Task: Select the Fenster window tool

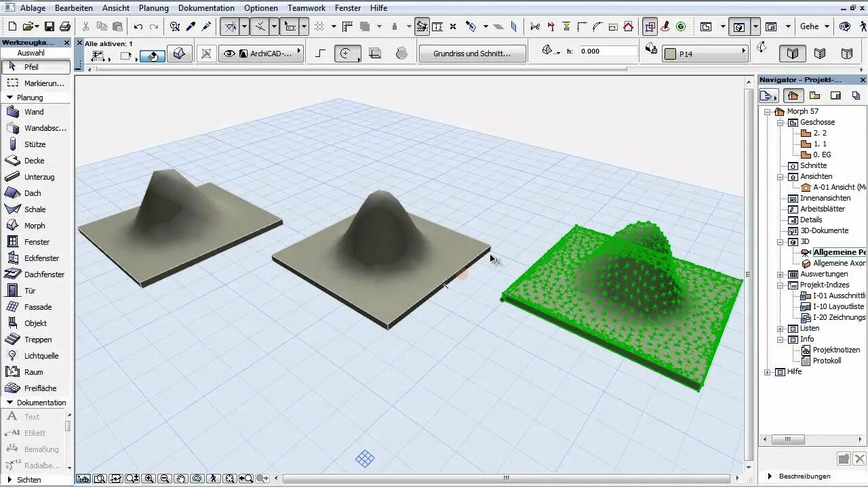Action: (x=35, y=242)
